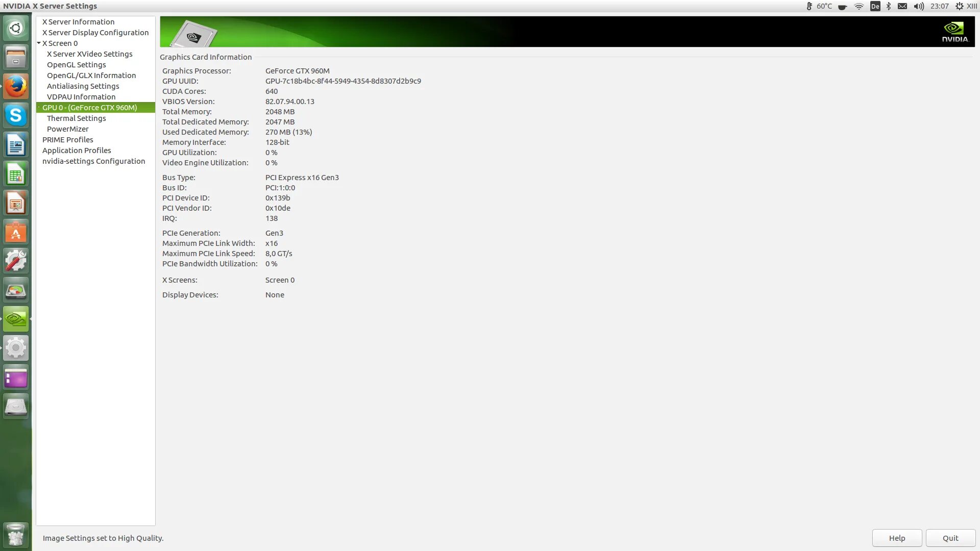Image resolution: width=980 pixels, height=551 pixels.
Task: Open Skype from the launcher
Action: click(16, 116)
